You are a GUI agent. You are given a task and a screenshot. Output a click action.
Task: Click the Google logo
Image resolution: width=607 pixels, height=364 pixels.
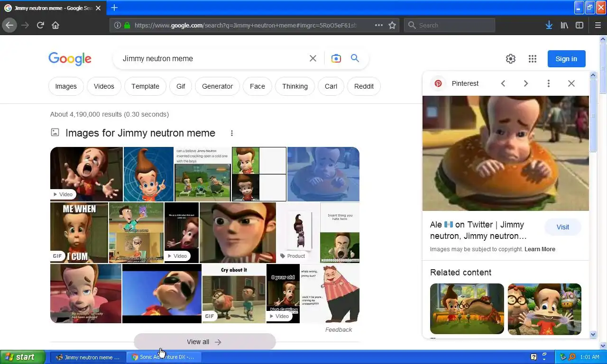tap(70, 59)
